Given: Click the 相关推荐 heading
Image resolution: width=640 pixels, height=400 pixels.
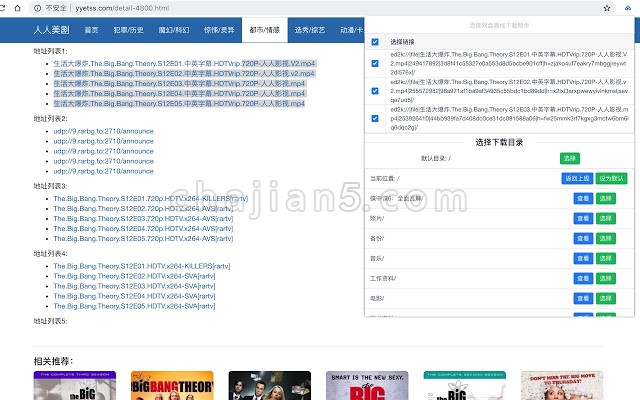Looking at the screenshot, I should 53,361.
